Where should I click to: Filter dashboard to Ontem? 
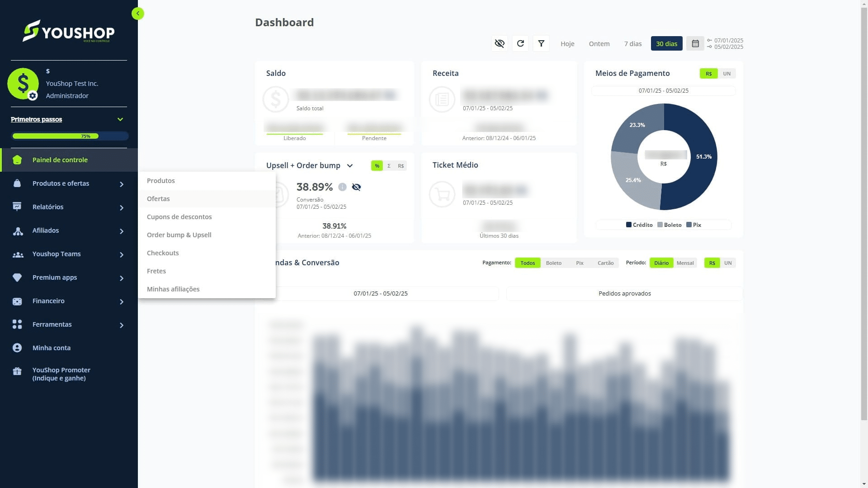[599, 44]
